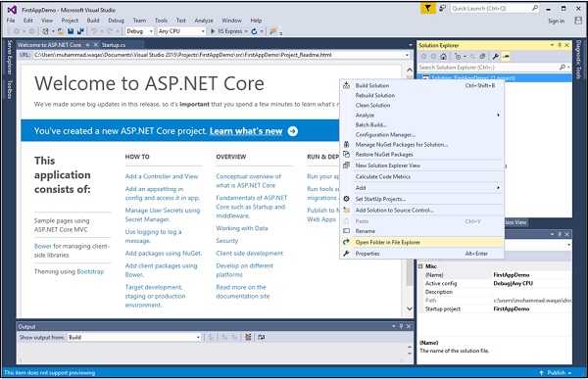Expand the Analyze submenu in context menu
This screenshot has height=379, width=588.
tap(421, 116)
